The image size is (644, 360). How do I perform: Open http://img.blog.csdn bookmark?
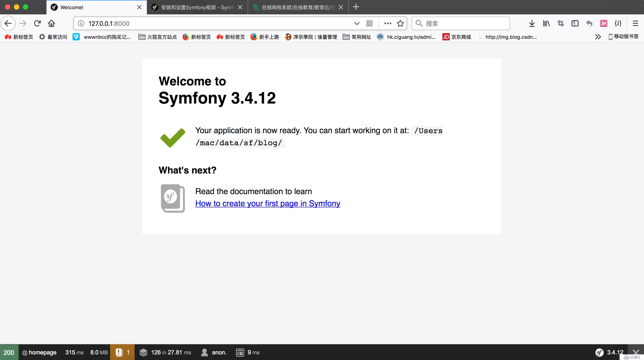click(507, 37)
